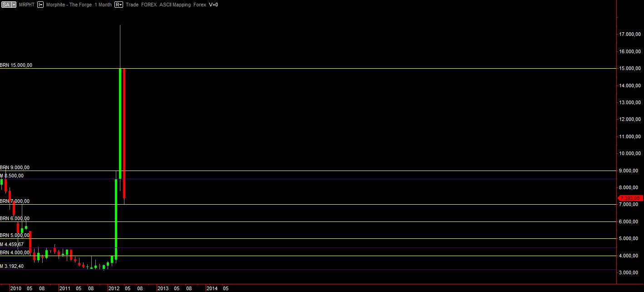Click the ASCII Mapping label
The image size is (644, 292).
click(x=175, y=5)
